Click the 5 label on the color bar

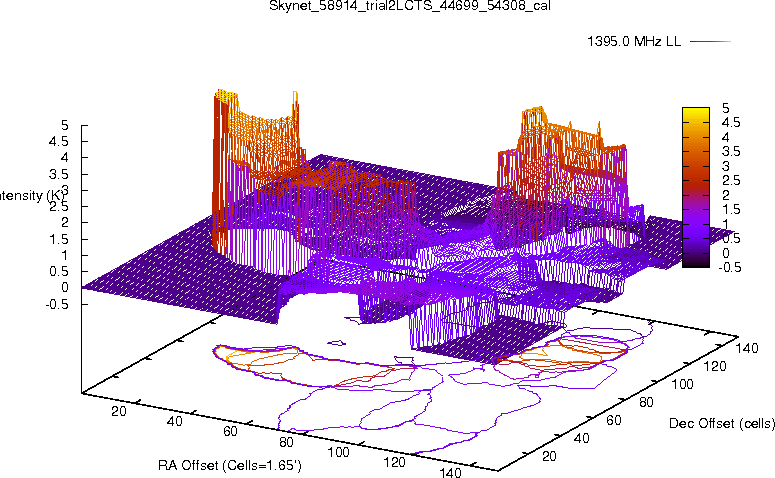(x=726, y=108)
